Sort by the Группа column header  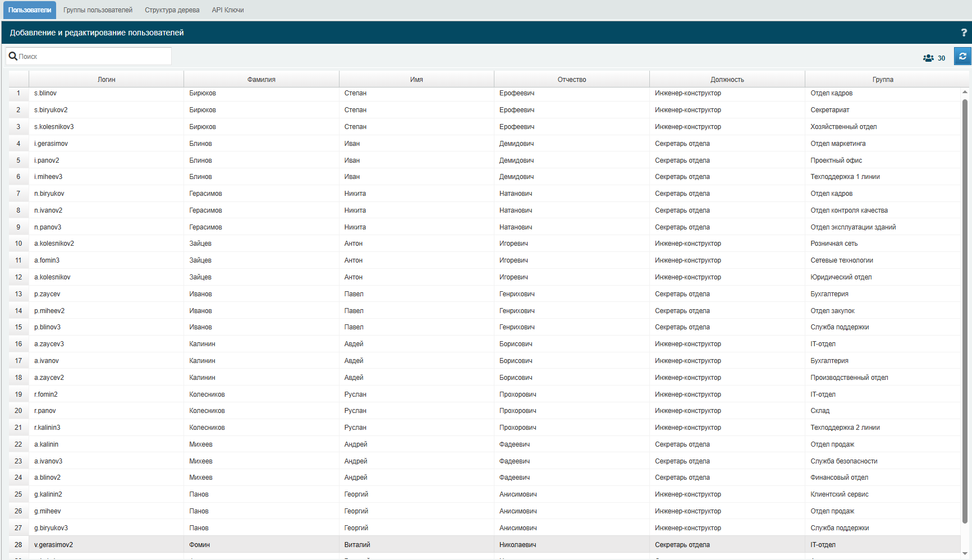tap(883, 80)
